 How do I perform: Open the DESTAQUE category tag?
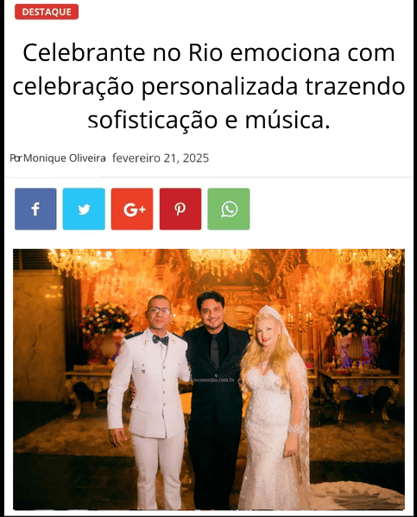[x=47, y=12]
